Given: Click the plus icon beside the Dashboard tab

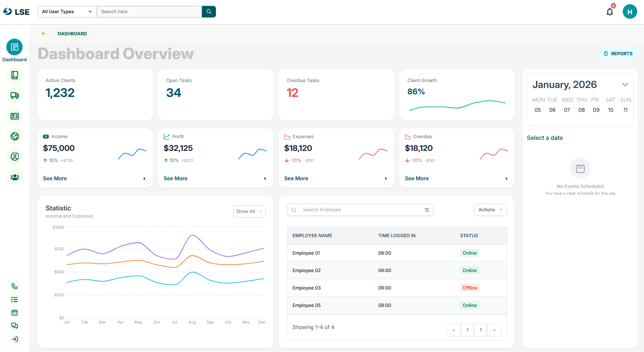Looking at the screenshot, I should [x=43, y=34].
